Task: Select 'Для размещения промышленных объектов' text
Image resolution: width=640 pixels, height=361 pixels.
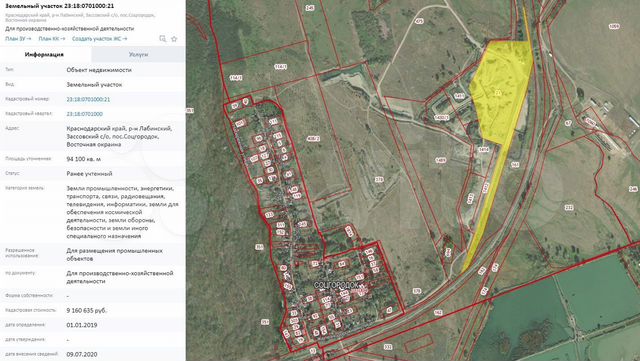Action: pyautogui.click(x=114, y=254)
